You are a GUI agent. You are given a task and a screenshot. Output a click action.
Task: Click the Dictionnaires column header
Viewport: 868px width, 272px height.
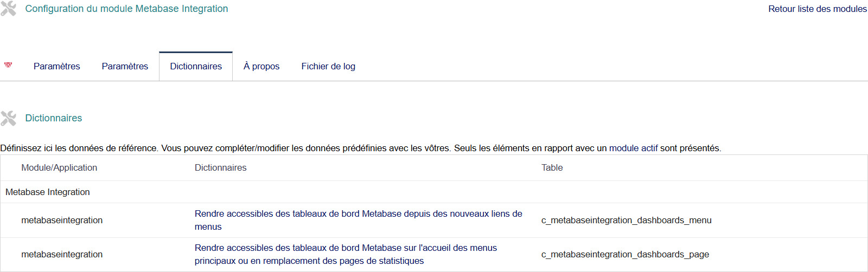220,168
